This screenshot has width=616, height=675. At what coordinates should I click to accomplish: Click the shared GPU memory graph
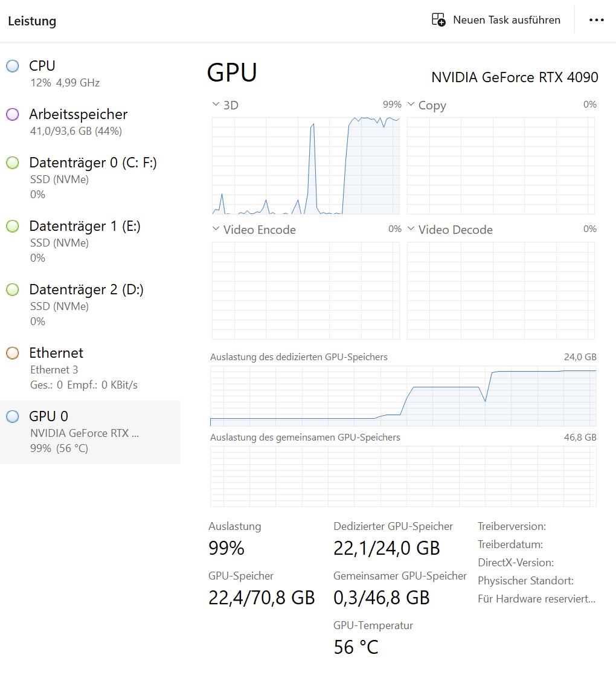click(403, 476)
